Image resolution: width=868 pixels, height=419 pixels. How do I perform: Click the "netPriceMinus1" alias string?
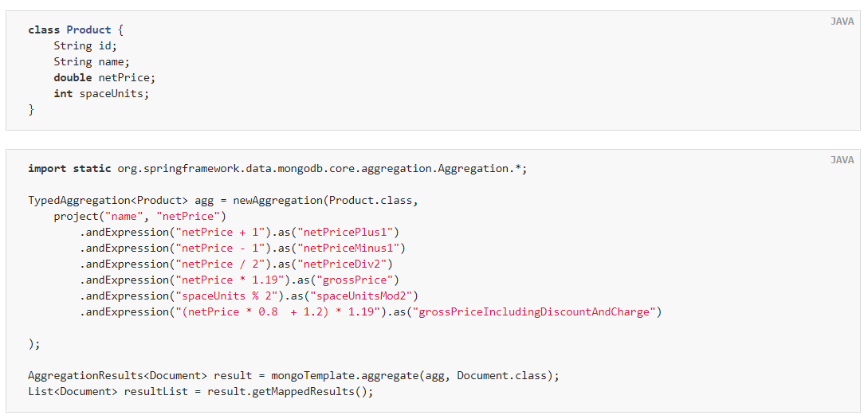(349, 248)
